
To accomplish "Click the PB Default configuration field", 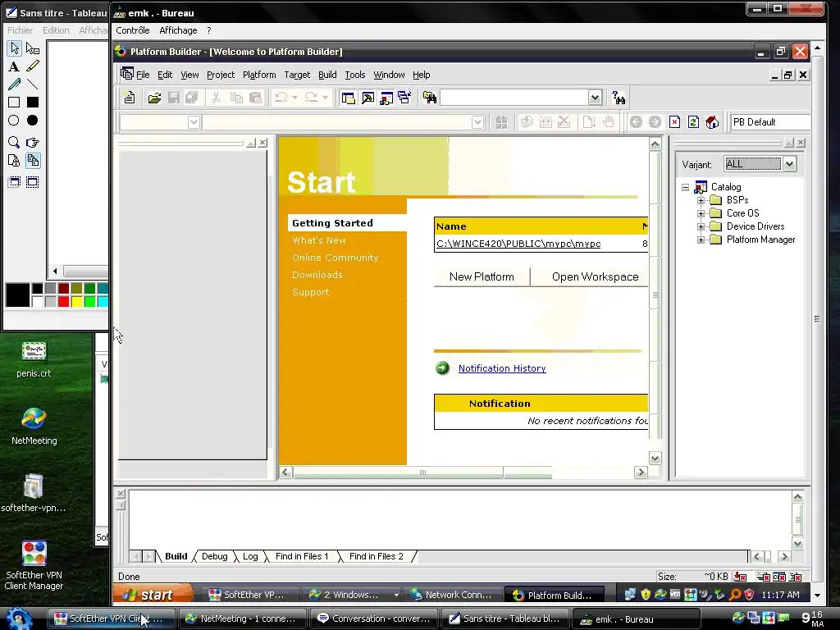I will pos(769,122).
